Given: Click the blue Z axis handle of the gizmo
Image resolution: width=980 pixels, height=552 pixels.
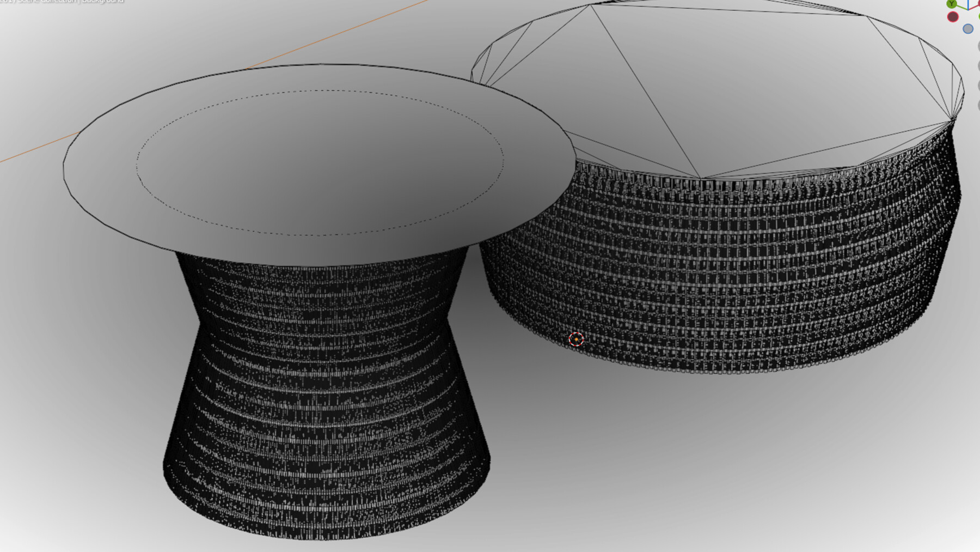Looking at the screenshot, I should pos(968,4).
